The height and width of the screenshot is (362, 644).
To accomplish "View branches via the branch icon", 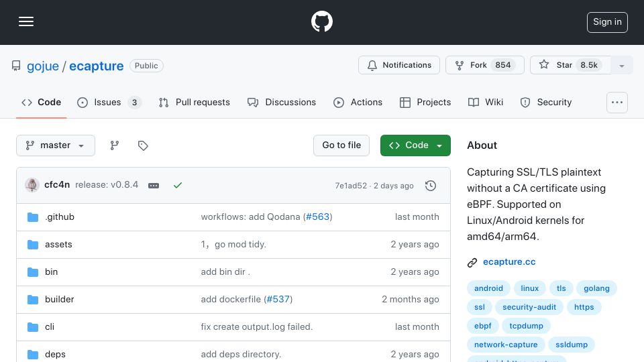I will click(x=115, y=145).
